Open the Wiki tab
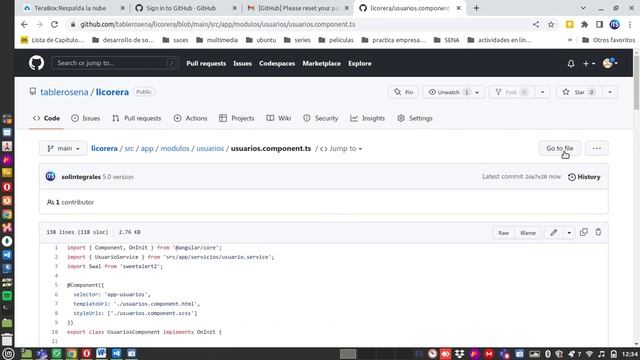The height and width of the screenshot is (360, 640). tap(278, 118)
